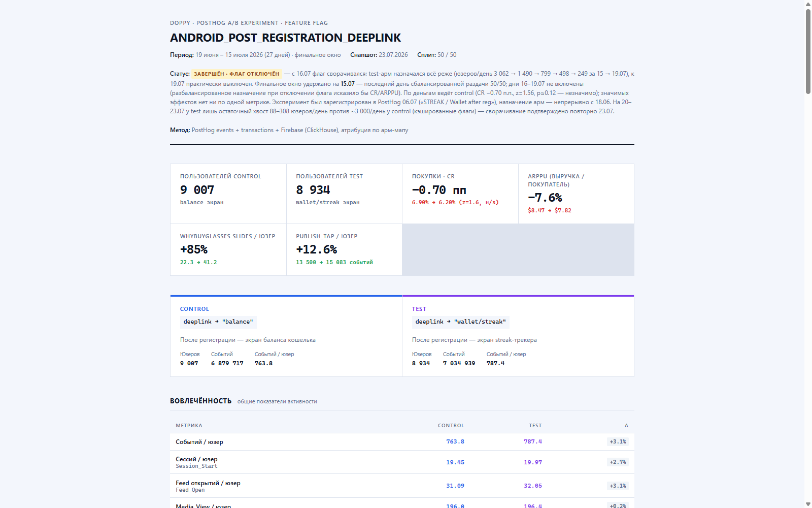Click the TEST column header in engagement table
Viewport: 812px width, 508px height.
click(535, 426)
